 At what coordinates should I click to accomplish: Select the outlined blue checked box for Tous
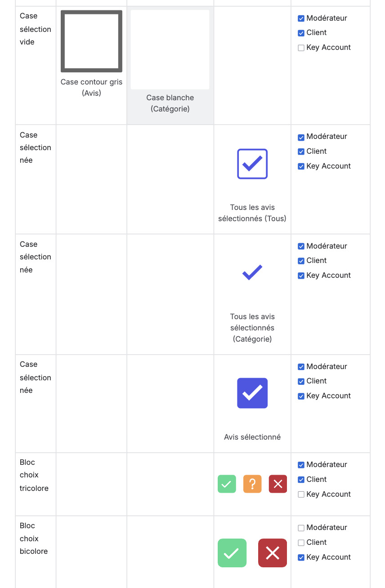pyautogui.click(x=252, y=164)
